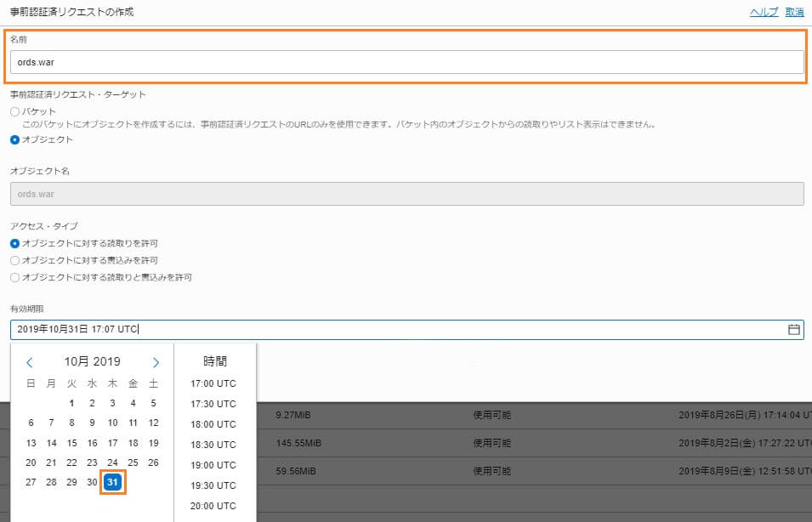The width and height of the screenshot is (812, 522).
Task: Click the 名前 input field containing ords.war
Action: (x=407, y=62)
